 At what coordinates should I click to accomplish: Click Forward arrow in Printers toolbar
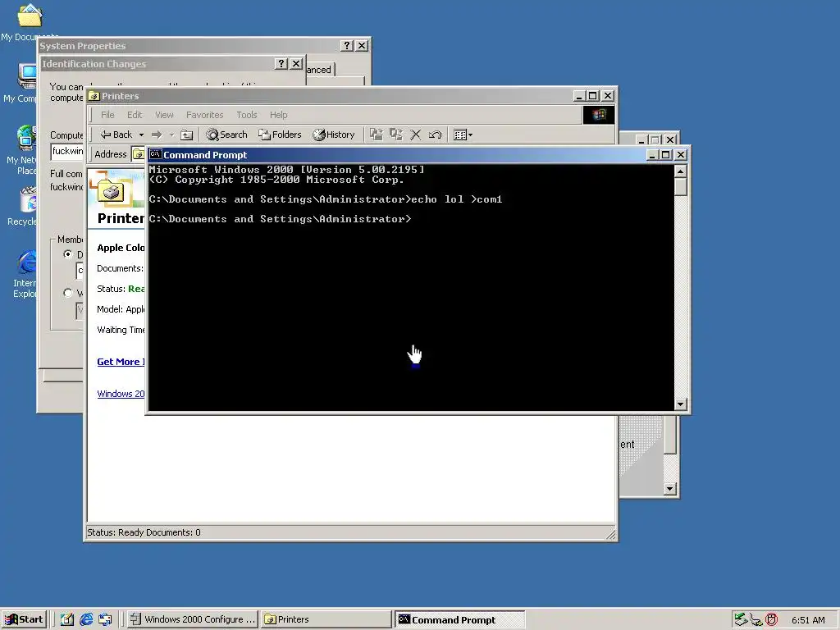157,135
